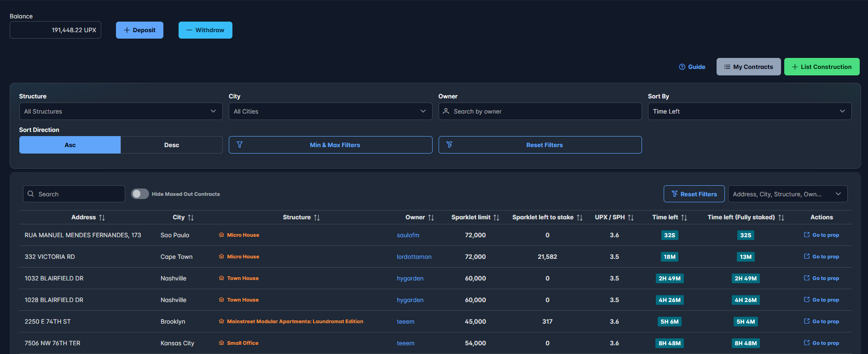868x354 pixels.
Task: Click external link icon for 1028 Blairfield Dr
Action: [x=807, y=299]
